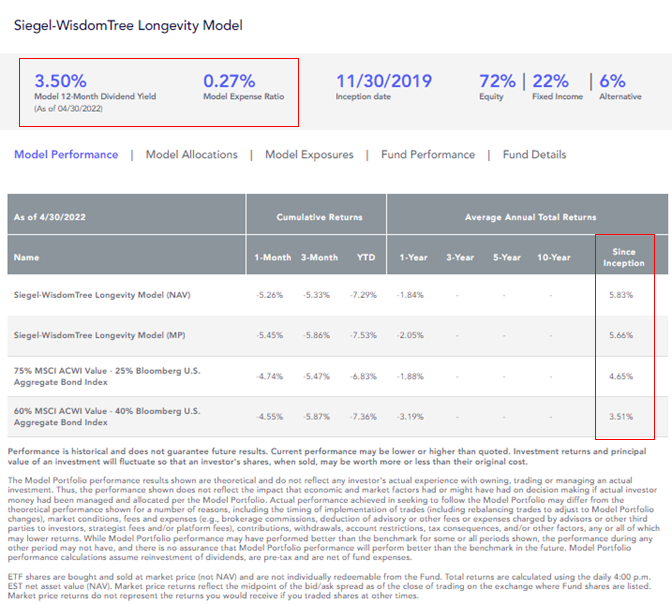Select NAV 3-Month return -5.33%
The width and height of the screenshot is (672, 604).
(316, 295)
